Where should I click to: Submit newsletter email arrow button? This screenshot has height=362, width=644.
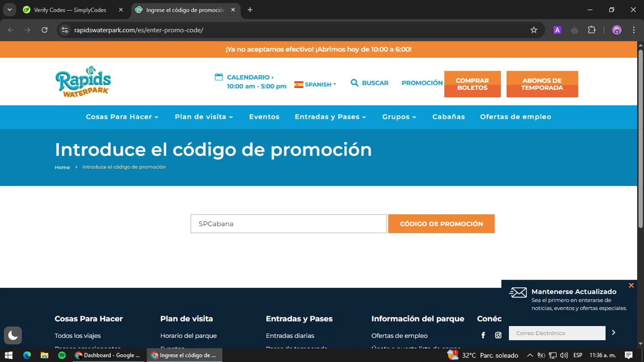[x=614, y=332]
